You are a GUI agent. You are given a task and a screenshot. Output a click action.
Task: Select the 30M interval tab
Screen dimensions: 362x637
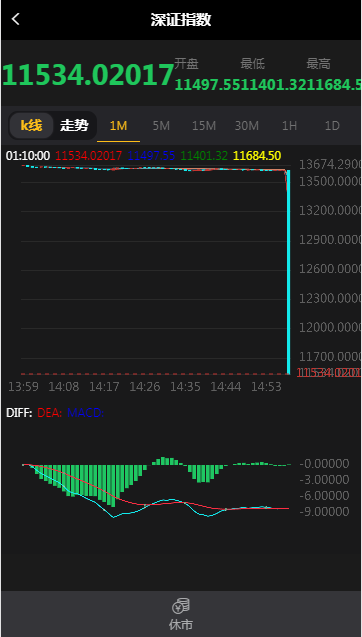click(247, 126)
